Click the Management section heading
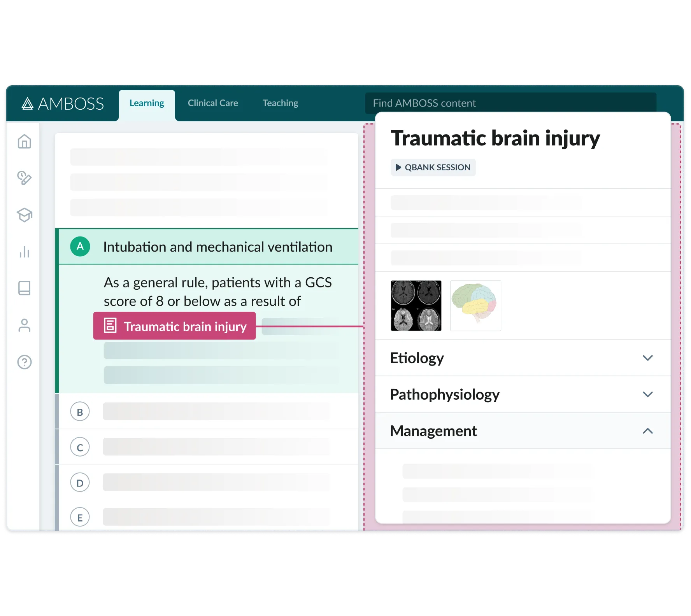The image size is (691, 616). coord(433,431)
